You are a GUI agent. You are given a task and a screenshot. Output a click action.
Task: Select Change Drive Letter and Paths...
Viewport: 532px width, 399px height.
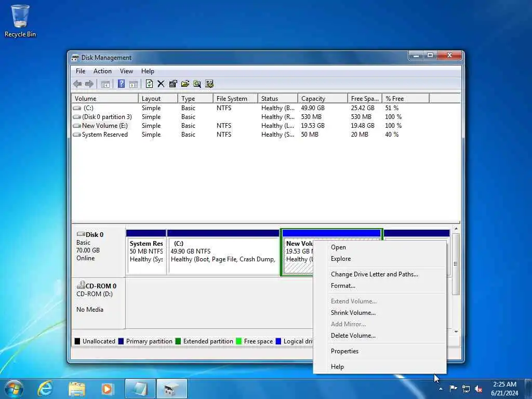pos(380,274)
